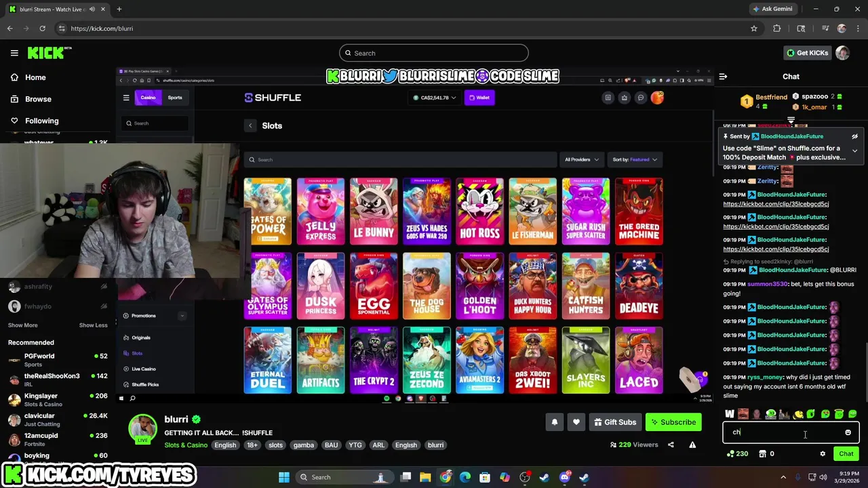The width and height of the screenshot is (868, 488).
Task: Open recommended channel PGFworld
Action: coord(57,360)
